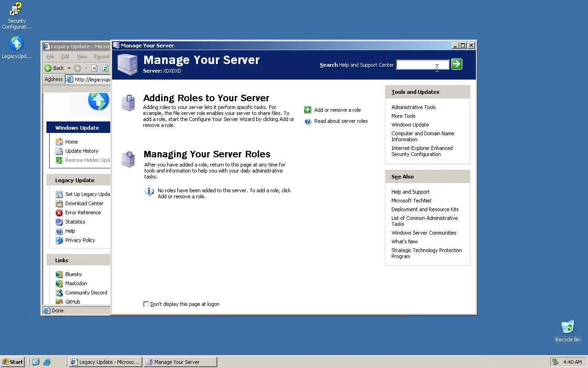Image resolution: width=588 pixels, height=368 pixels.
Task: Open the Edit menu in Legacy Update window
Action: (65, 57)
